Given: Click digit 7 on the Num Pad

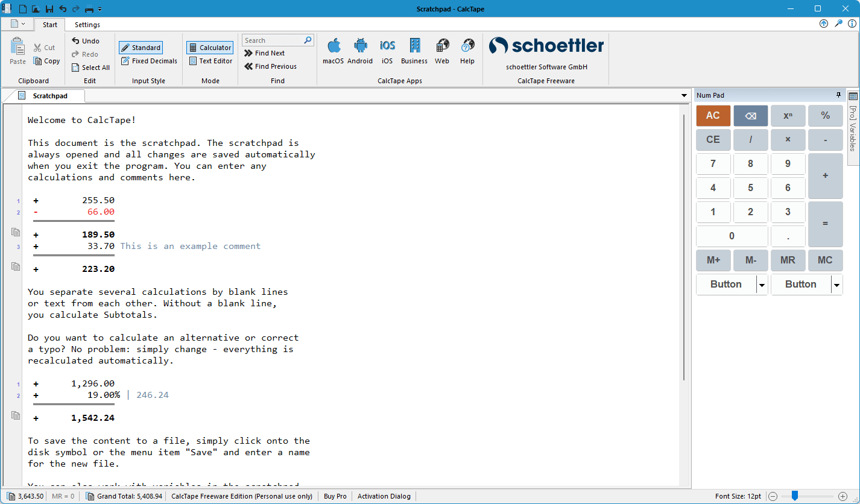Looking at the screenshot, I should coord(713,164).
